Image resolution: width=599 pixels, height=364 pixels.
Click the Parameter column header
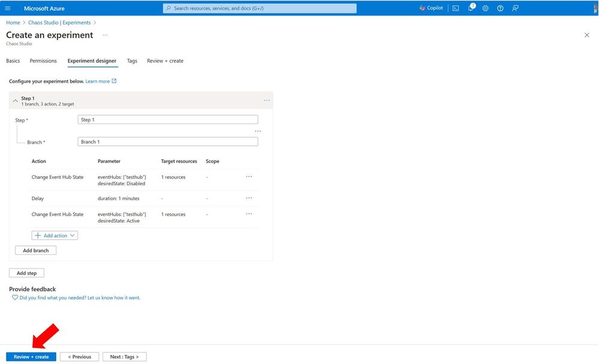(109, 161)
